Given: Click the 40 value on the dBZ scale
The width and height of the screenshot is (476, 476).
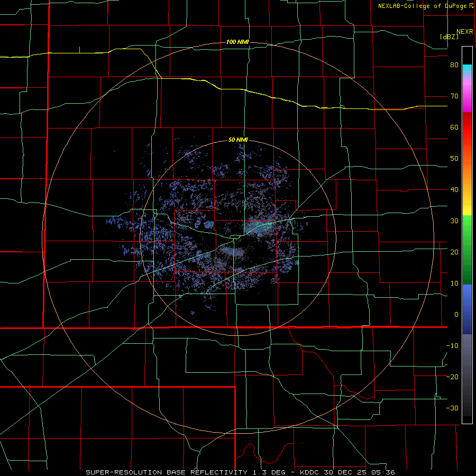Looking at the screenshot, I should point(454,190).
